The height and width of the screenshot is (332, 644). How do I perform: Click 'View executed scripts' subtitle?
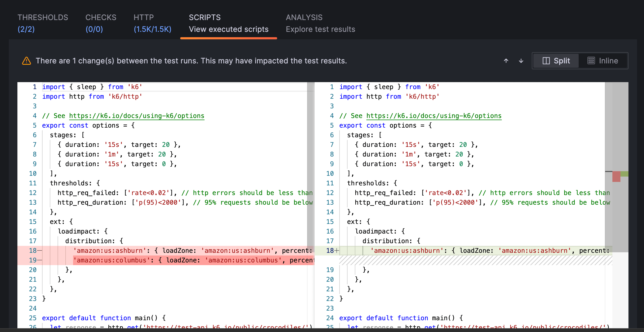tap(228, 29)
